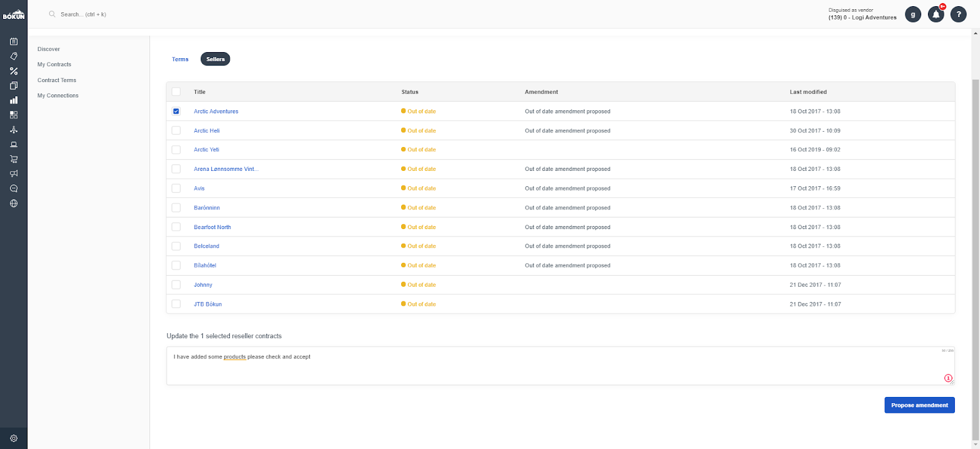Open the Bearfoot North link

click(x=213, y=227)
